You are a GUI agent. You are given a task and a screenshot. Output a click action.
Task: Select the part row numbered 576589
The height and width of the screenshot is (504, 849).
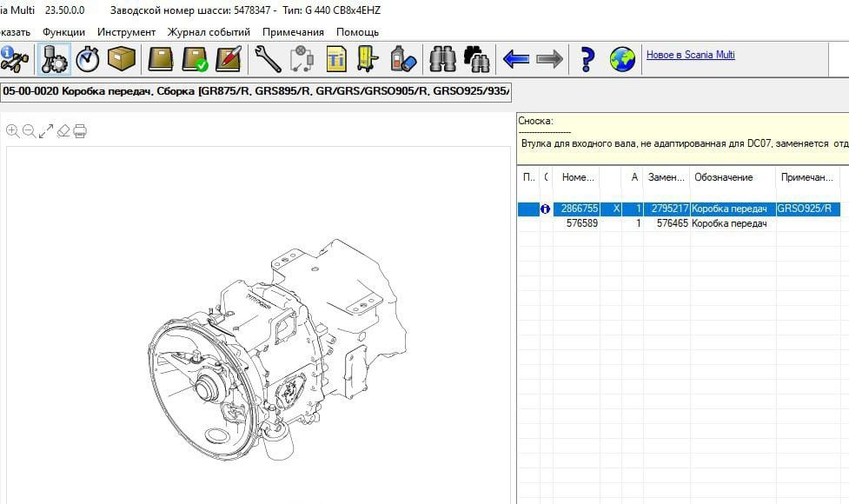[581, 223]
